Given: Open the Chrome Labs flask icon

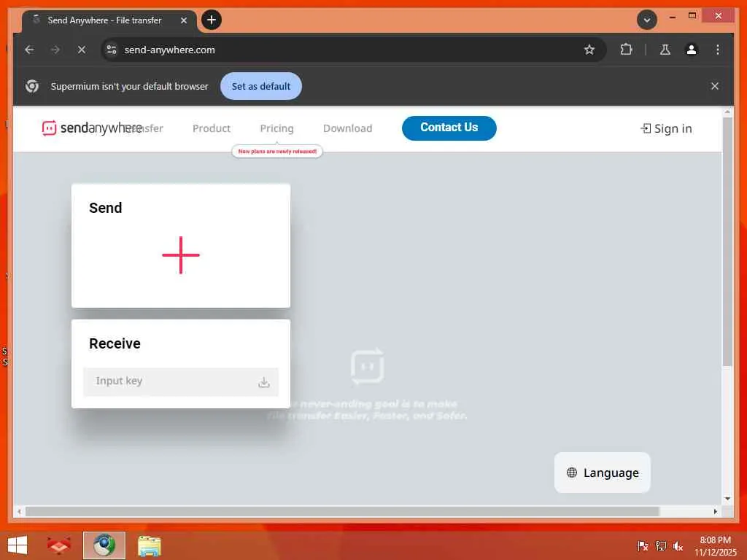Looking at the screenshot, I should pos(665,50).
